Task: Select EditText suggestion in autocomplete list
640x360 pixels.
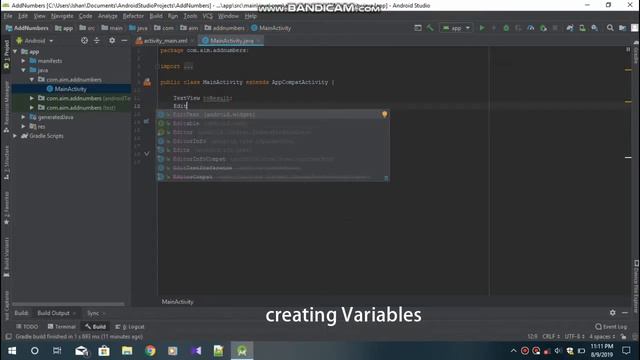Action: click(273, 115)
